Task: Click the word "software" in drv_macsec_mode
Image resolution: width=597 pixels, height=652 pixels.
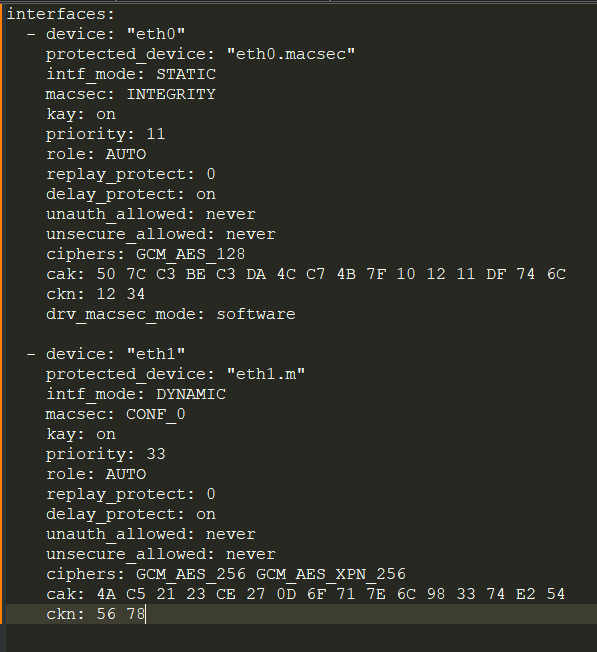Action: [x=256, y=314]
